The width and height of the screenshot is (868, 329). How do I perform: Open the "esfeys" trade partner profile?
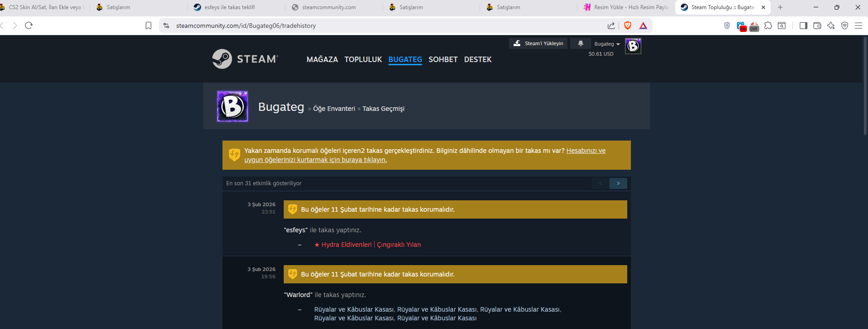coord(296,230)
